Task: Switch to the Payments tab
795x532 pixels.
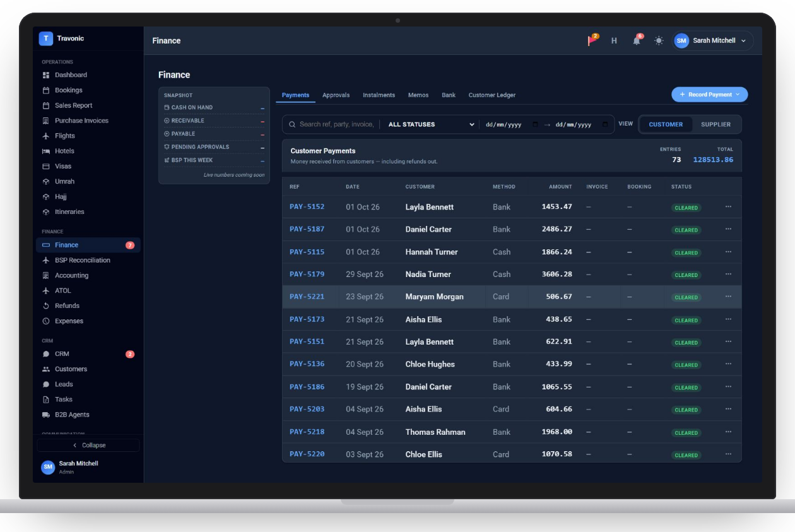Action: (295, 95)
